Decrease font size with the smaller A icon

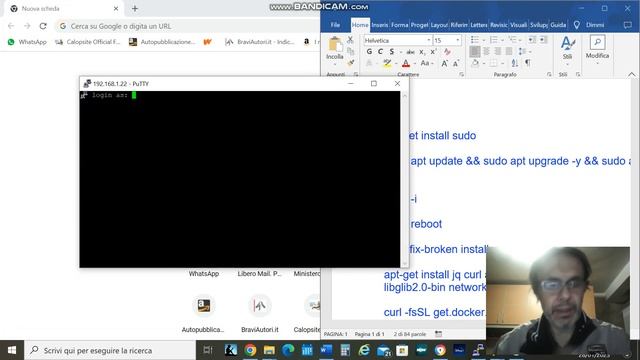click(456, 63)
